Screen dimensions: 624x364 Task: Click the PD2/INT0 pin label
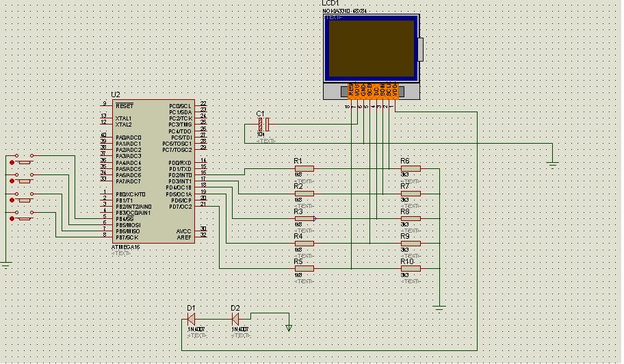tap(180, 175)
